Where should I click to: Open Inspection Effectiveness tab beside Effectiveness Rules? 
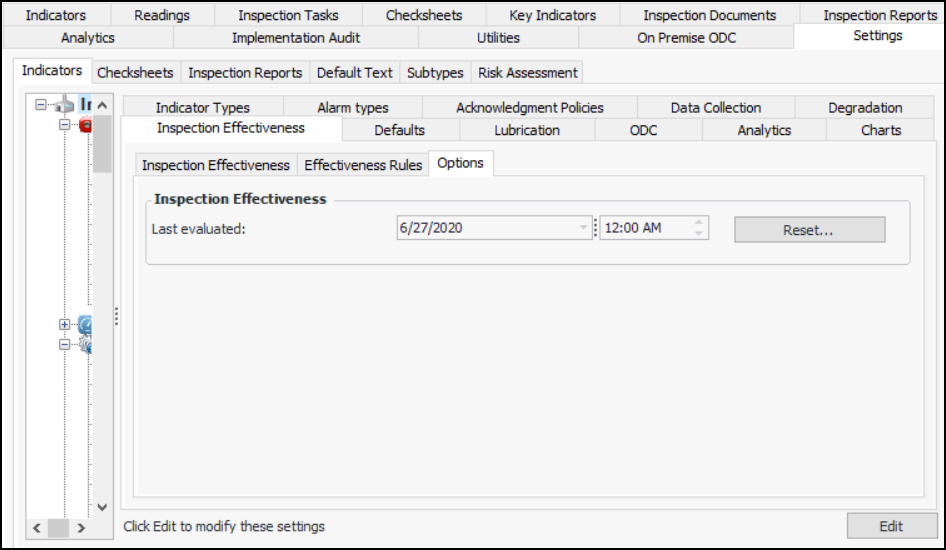(x=216, y=165)
